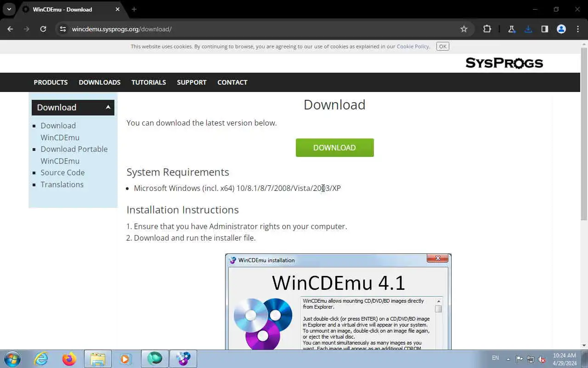The height and width of the screenshot is (368, 588).
Task: Select the WinCDEmu - Download tab
Action: (x=71, y=9)
